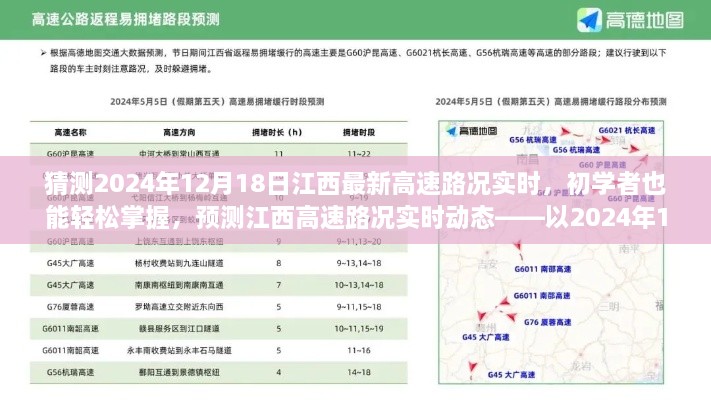Click the G76 厦蓉高速 map label
This screenshot has width=711, height=400.
coord(547,322)
